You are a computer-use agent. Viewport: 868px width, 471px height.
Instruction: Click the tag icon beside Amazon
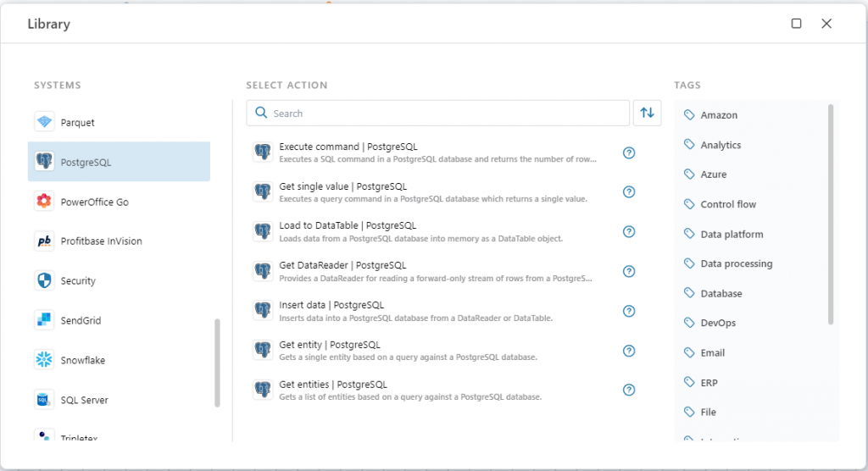coord(689,114)
